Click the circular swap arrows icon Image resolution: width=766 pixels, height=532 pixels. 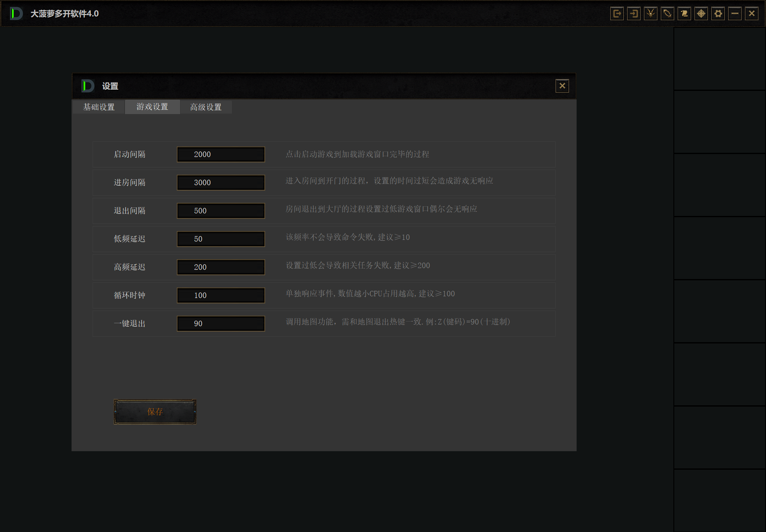pos(667,13)
